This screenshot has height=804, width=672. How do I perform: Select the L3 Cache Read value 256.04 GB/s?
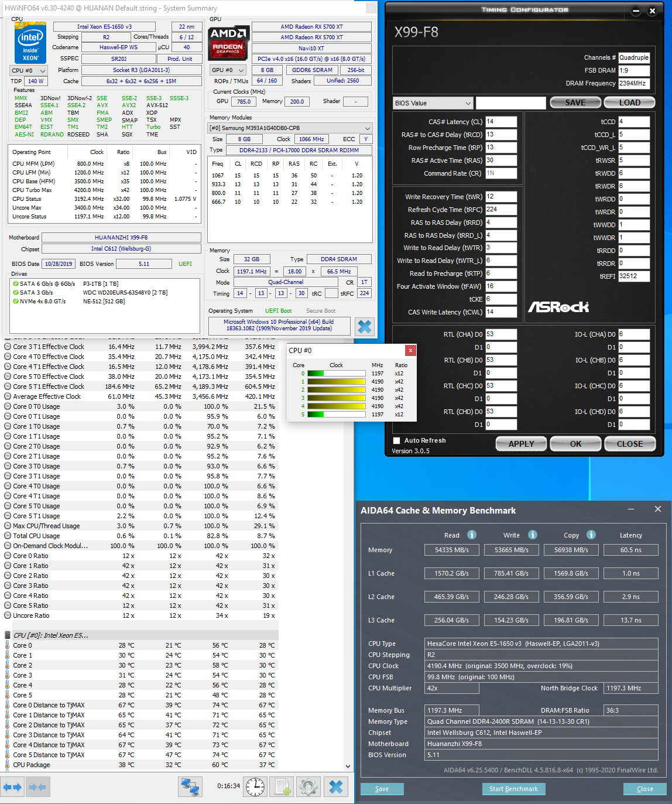point(452,620)
